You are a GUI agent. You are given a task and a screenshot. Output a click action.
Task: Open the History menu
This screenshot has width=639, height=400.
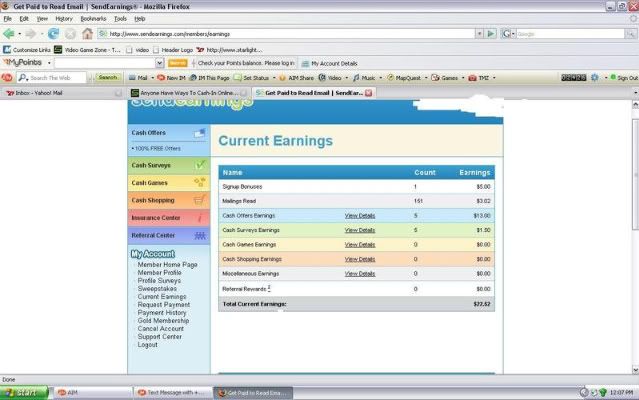64,18
